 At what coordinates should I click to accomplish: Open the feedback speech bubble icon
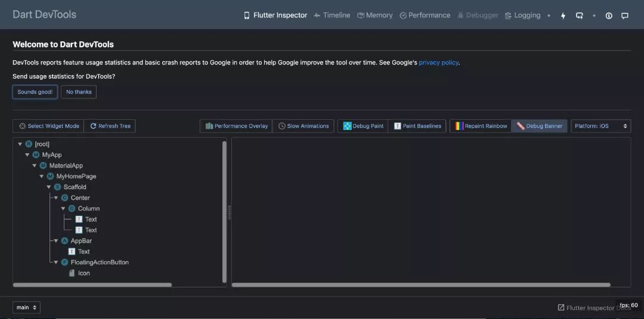click(x=625, y=16)
